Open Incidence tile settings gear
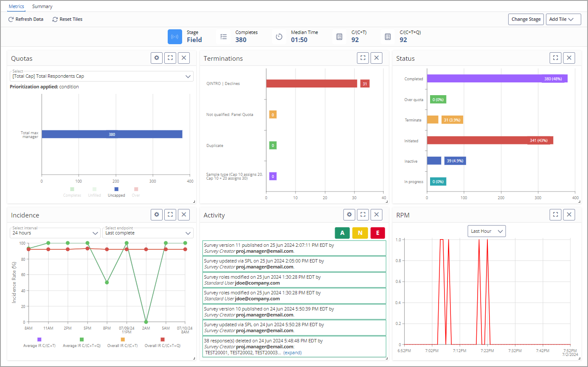The height and width of the screenshot is (367, 588). point(157,215)
